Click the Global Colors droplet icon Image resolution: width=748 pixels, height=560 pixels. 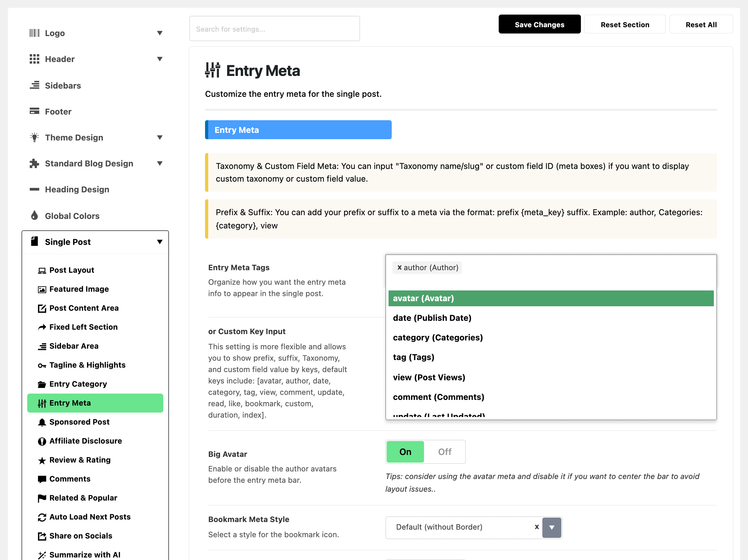click(34, 215)
